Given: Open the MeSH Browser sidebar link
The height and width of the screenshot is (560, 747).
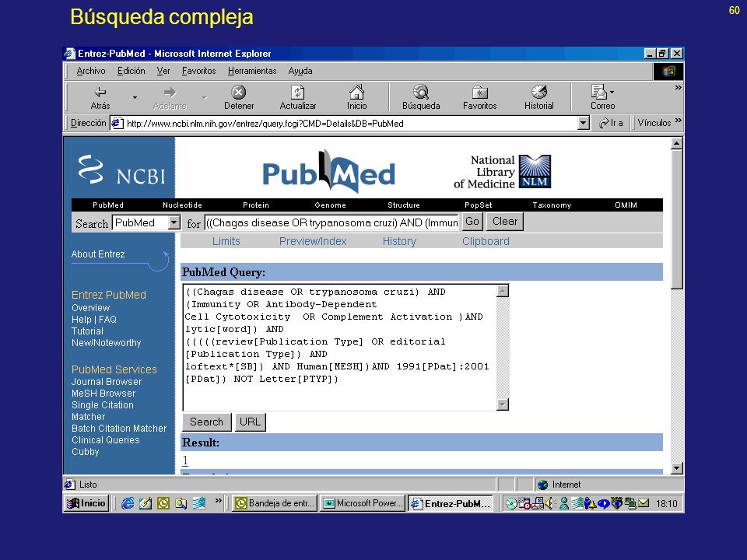Looking at the screenshot, I should pyautogui.click(x=103, y=394).
